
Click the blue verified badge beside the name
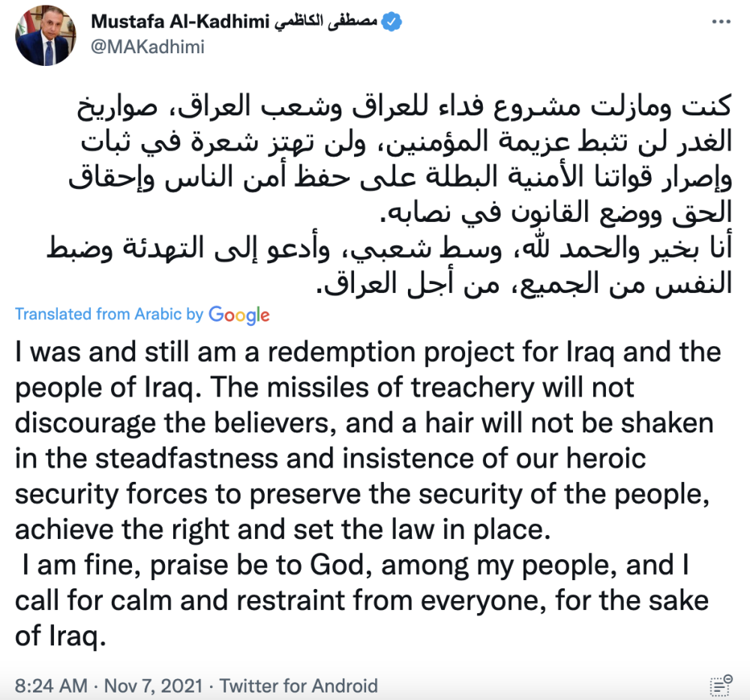(391, 22)
